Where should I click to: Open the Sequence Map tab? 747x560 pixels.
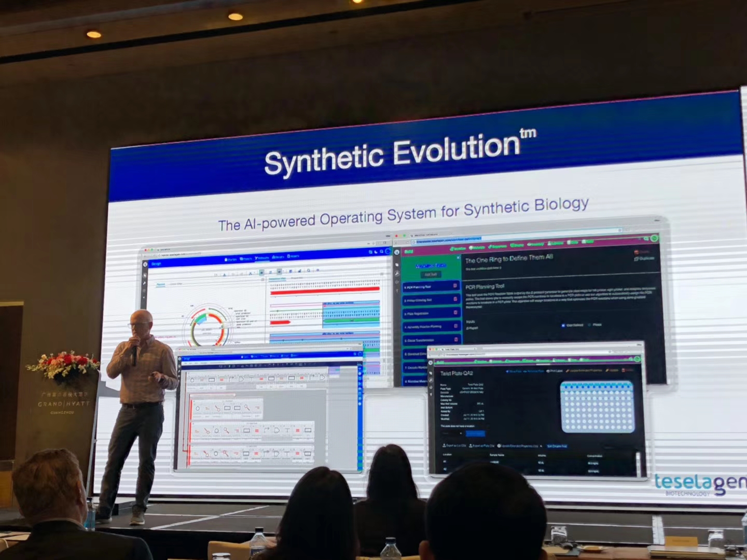tap(277, 279)
